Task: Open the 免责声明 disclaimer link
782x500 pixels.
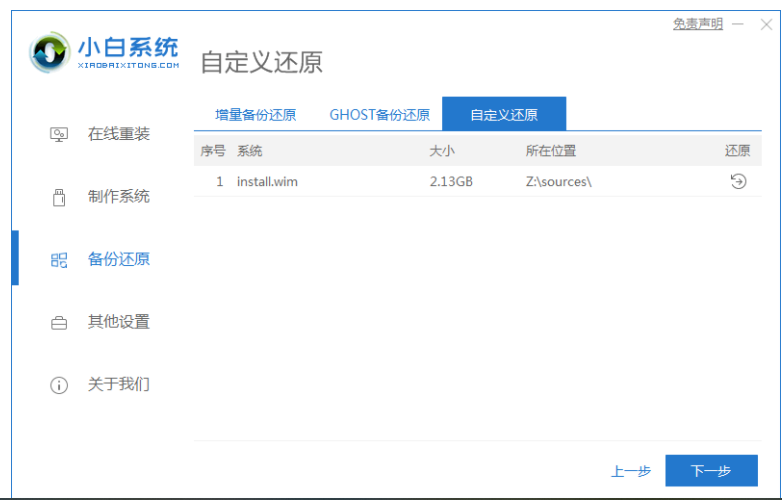Action: [x=698, y=24]
